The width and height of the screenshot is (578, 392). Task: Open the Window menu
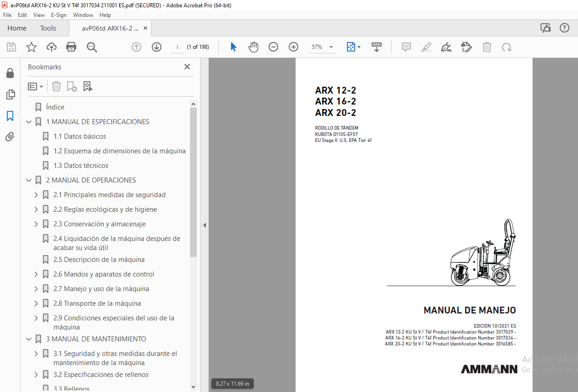(x=83, y=15)
